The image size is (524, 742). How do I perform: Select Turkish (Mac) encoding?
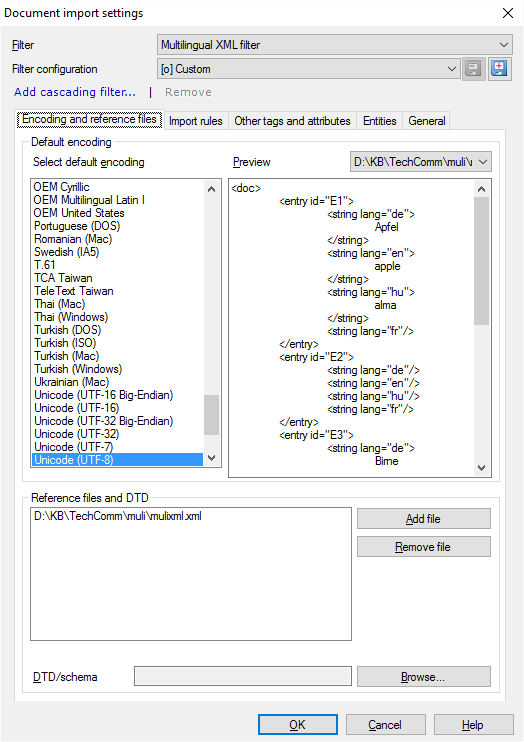pyautogui.click(x=117, y=356)
